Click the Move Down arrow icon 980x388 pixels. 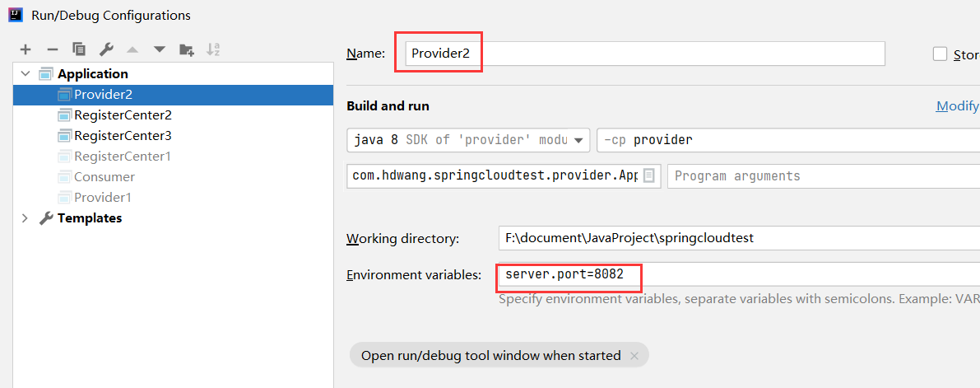[159, 49]
